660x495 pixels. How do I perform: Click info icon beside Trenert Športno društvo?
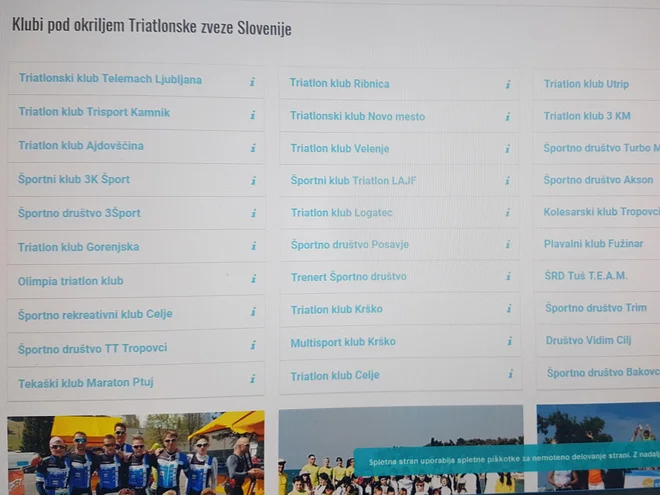508,276
